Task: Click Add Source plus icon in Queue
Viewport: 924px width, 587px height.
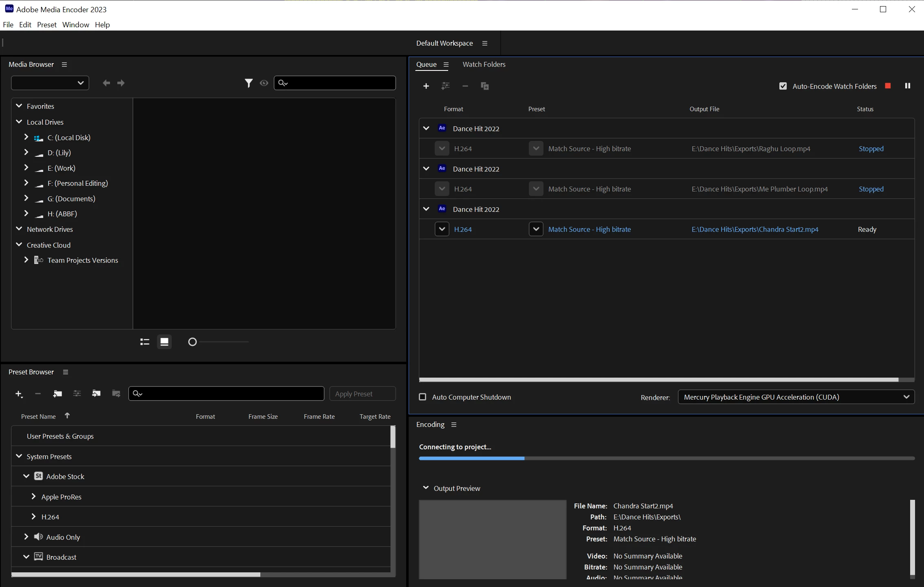Action: (x=426, y=86)
